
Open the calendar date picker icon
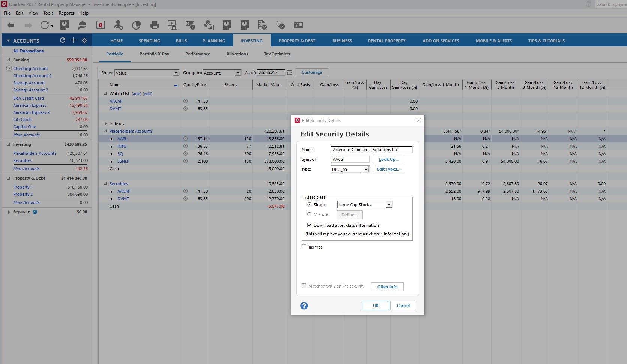[x=289, y=73]
